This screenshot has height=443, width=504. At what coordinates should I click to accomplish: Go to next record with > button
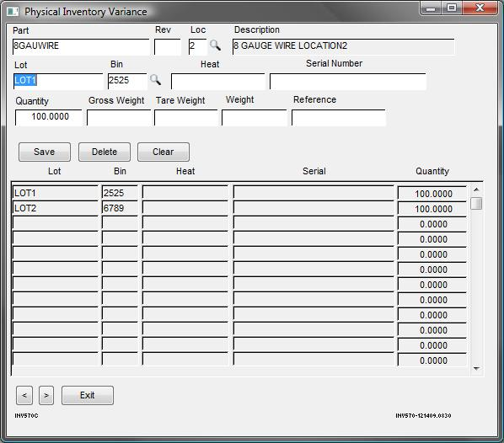(x=46, y=395)
